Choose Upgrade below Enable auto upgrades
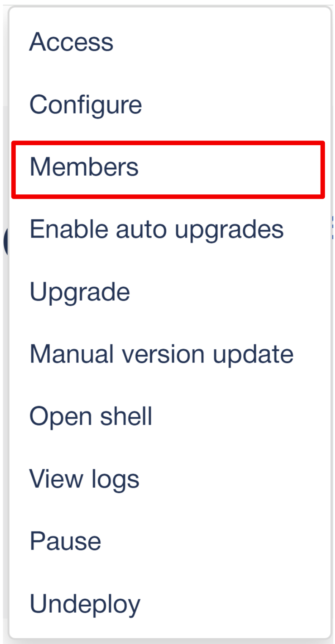This screenshot has width=335, height=644. point(169,292)
